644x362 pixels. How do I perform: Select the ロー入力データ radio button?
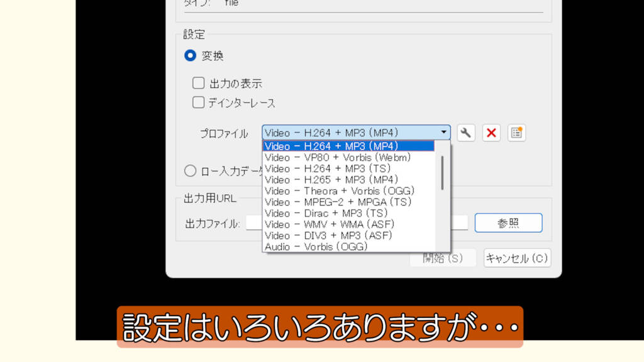tap(190, 170)
